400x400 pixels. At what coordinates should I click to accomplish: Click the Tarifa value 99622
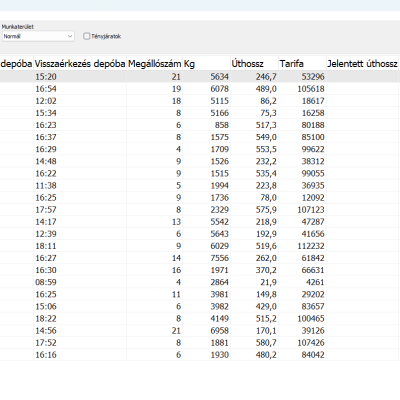pyautogui.click(x=313, y=149)
